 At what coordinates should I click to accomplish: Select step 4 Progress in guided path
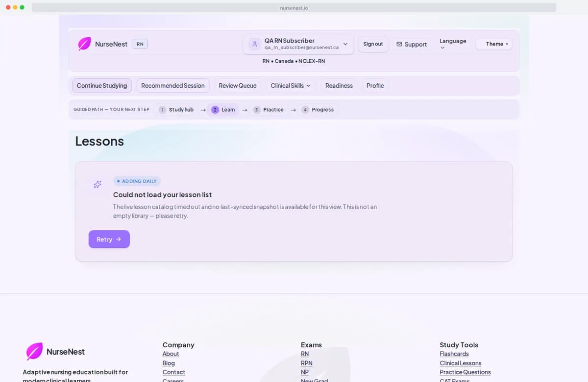click(x=318, y=110)
